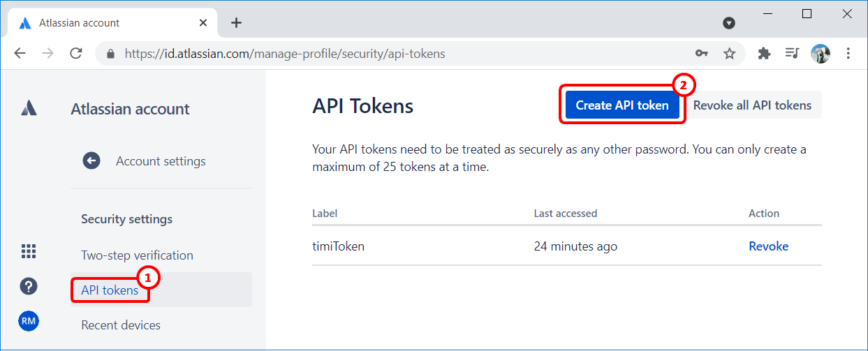Bookmark this page with the star icon
The image size is (868, 351).
pos(729,53)
